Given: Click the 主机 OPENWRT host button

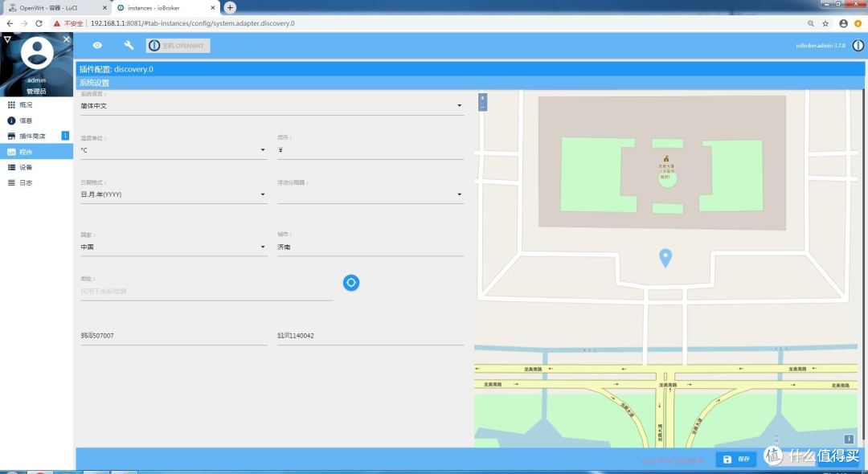Looking at the screenshot, I should coord(178,46).
